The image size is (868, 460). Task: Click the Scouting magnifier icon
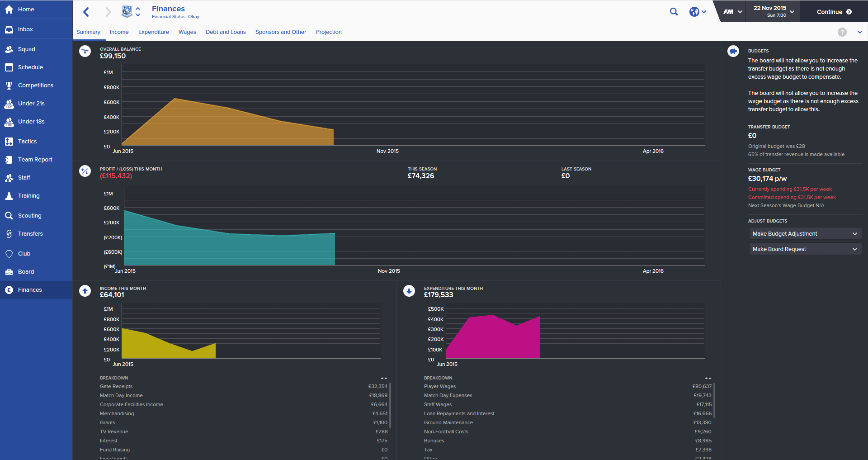[9, 216]
